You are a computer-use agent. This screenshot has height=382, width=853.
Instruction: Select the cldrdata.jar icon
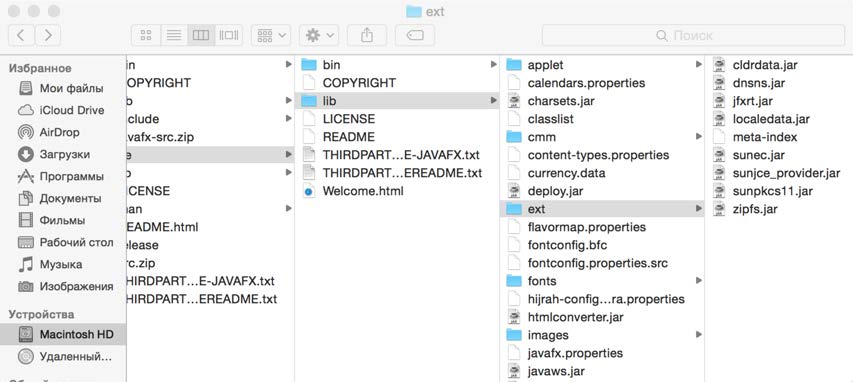coord(719,65)
